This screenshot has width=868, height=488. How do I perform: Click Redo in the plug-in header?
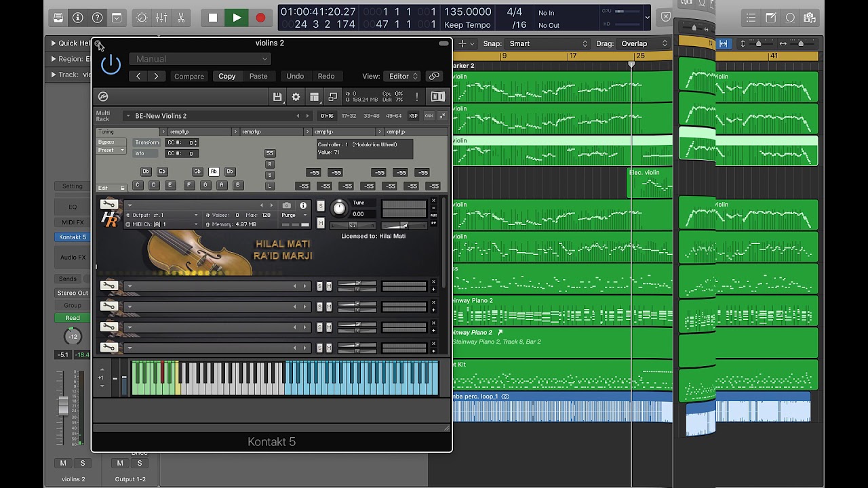tap(326, 76)
